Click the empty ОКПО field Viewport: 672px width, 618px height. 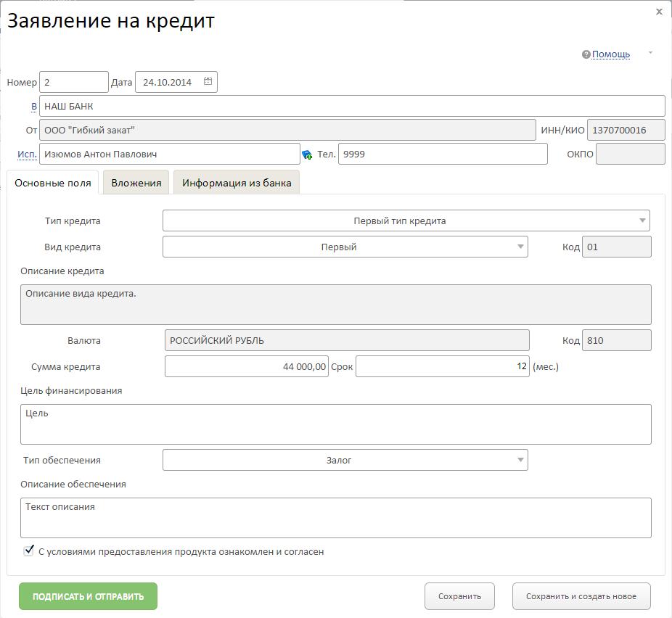[x=631, y=154]
